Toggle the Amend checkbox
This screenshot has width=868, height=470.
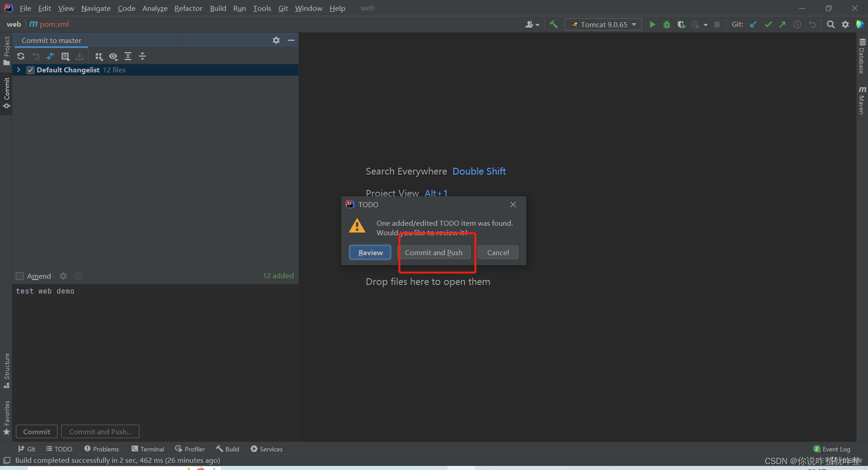19,276
